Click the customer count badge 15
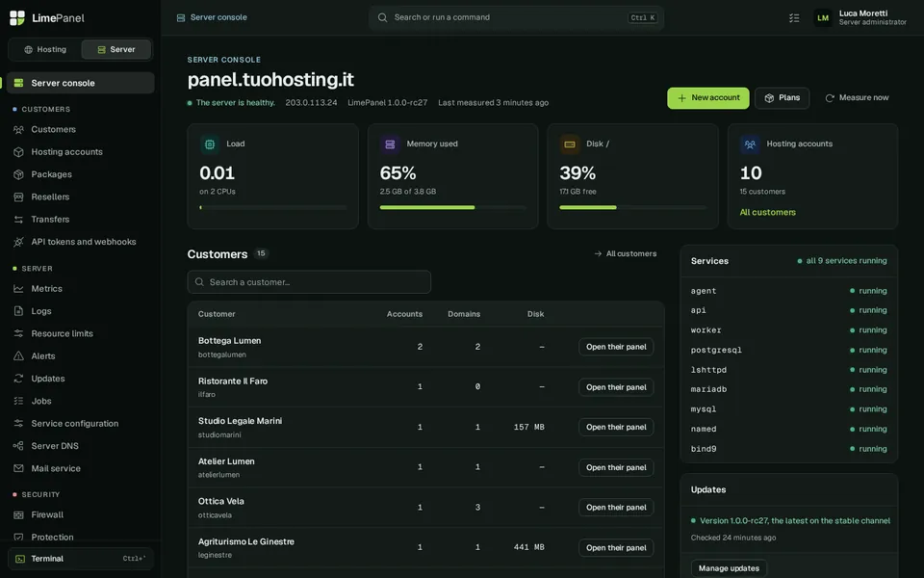Image resolution: width=924 pixels, height=578 pixels. (x=261, y=253)
